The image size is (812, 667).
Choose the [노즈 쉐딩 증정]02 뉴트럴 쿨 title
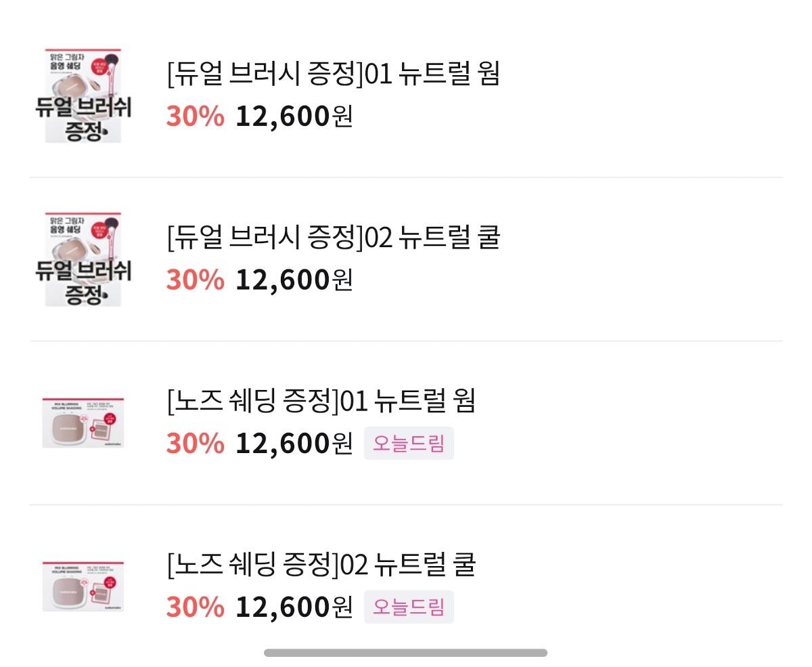coord(321,564)
